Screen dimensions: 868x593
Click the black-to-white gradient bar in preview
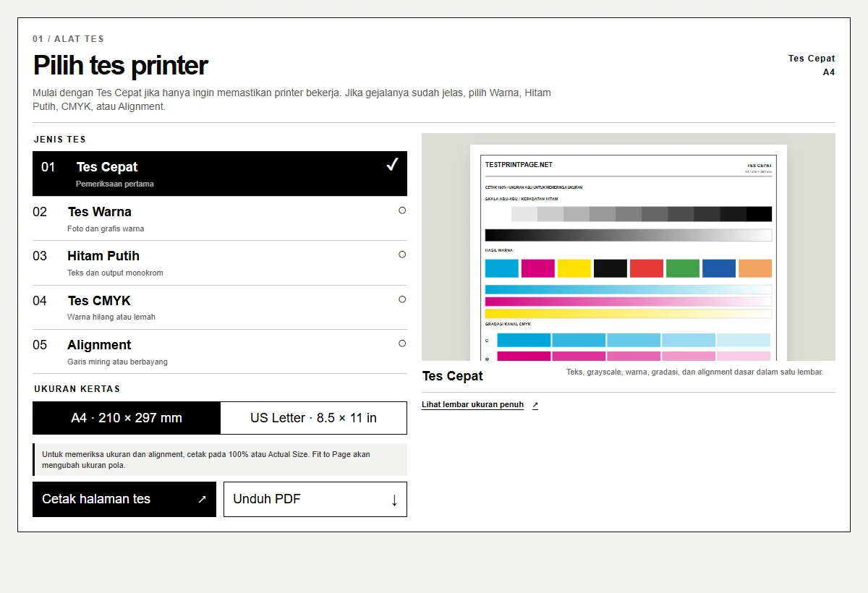coord(629,235)
